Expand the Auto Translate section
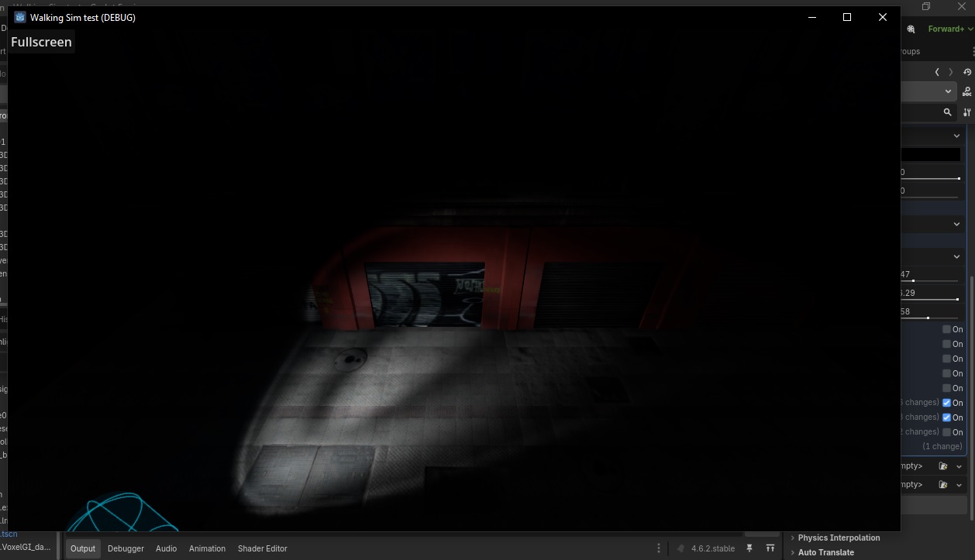The image size is (975, 560). 825,552
